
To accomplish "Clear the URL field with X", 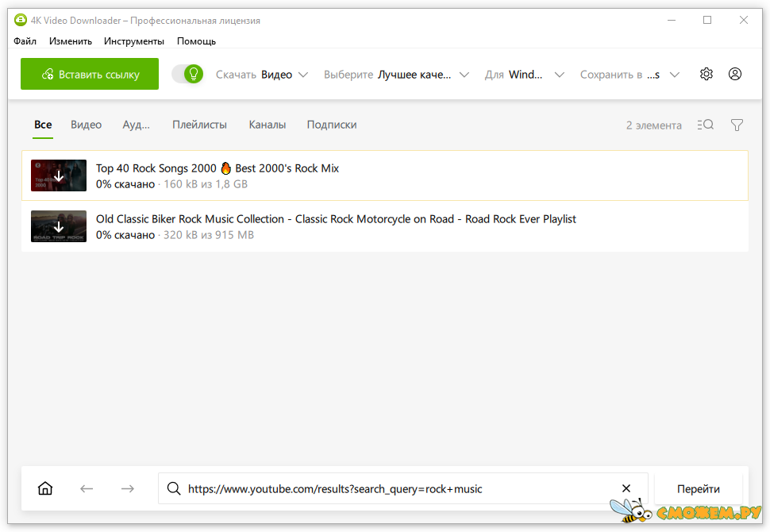I will tap(626, 488).
